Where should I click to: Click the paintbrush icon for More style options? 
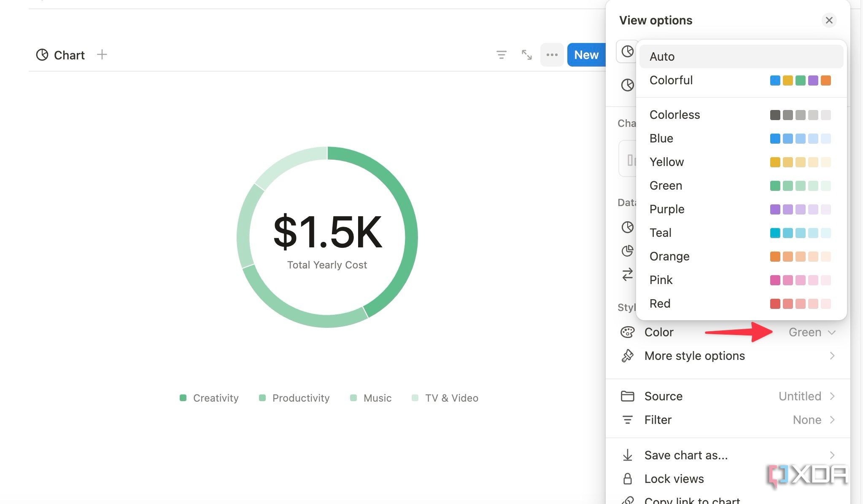coord(628,356)
